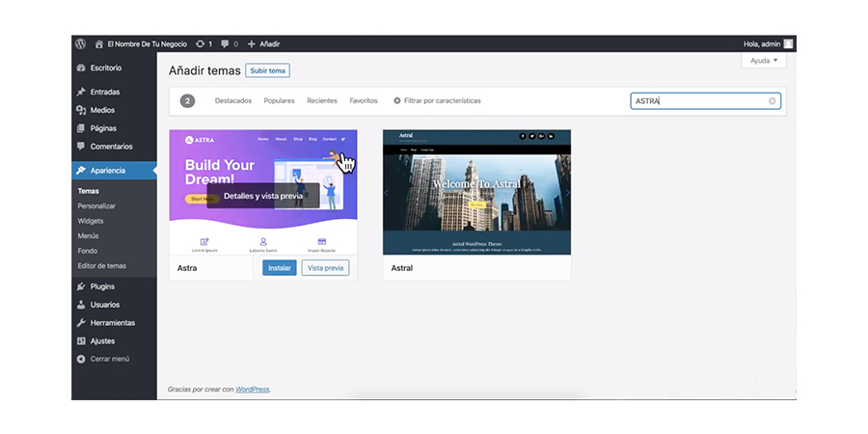Clear the ASTRA search with the X icon
This screenshot has width=868, height=434.
click(772, 100)
